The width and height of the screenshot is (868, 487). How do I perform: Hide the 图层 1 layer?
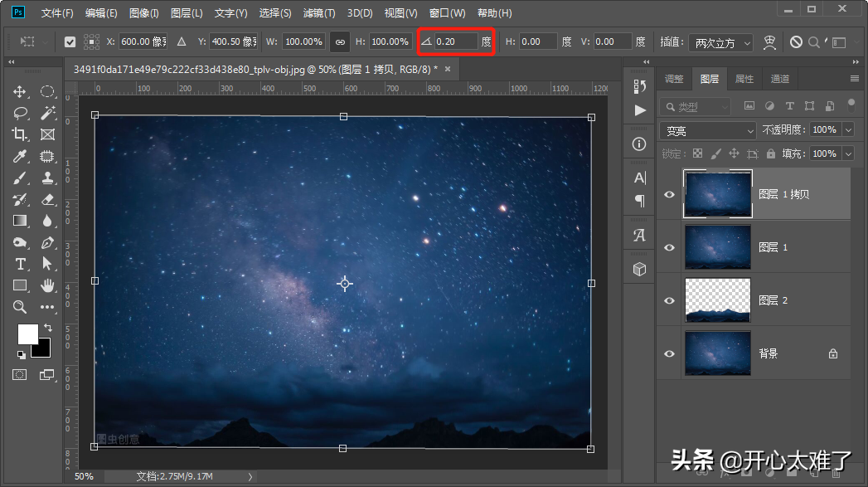669,248
